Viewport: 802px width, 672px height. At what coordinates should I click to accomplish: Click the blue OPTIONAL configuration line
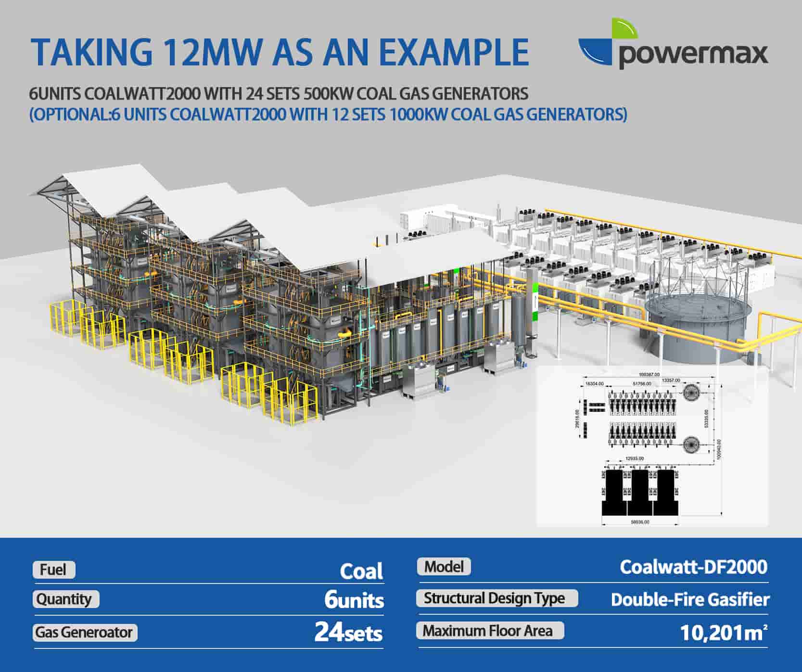[x=328, y=114]
